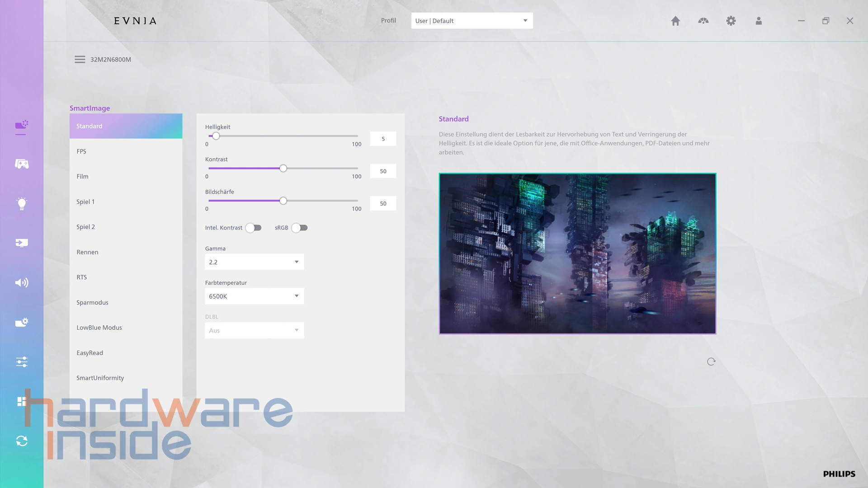The width and height of the screenshot is (868, 488).
Task: Expand the Gamma 2.2 dropdown
Action: pyautogui.click(x=254, y=262)
